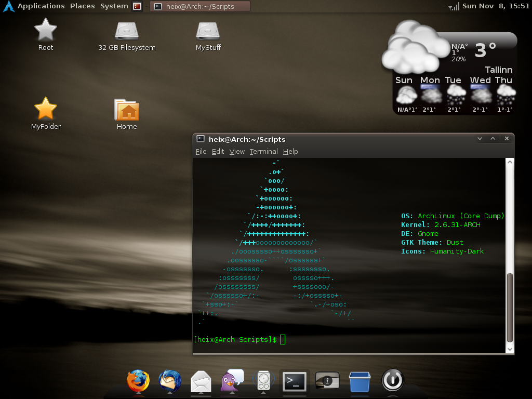Open the Applications menu
The width and height of the screenshot is (532, 399).
[41, 6]
